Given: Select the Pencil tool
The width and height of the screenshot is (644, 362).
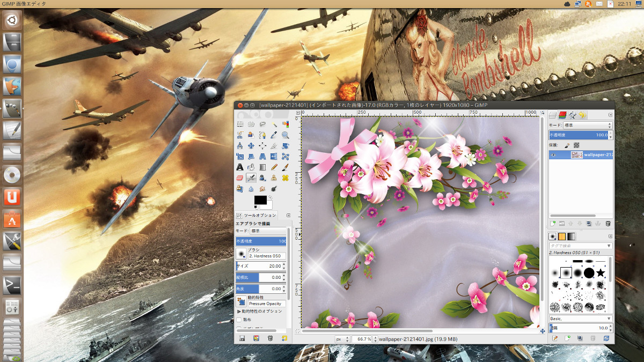Looking at the screenshot, I should click(274, 167).
